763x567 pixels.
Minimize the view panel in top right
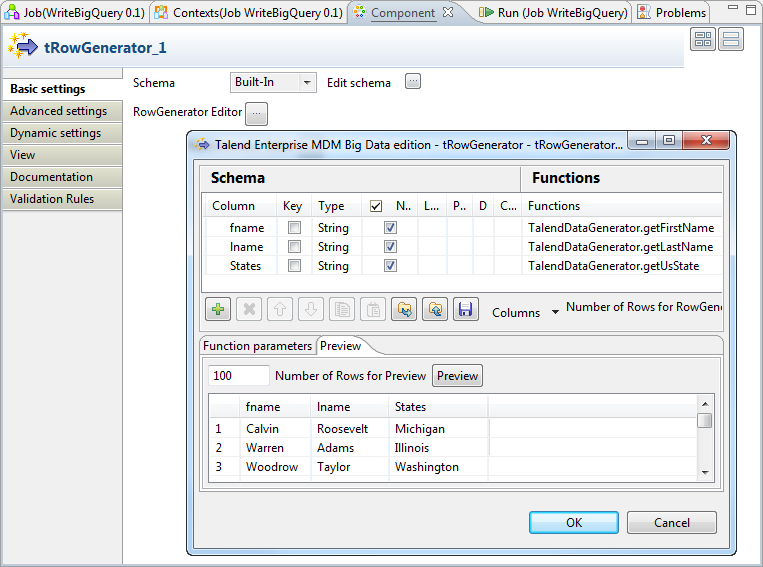tap(733, 8)
